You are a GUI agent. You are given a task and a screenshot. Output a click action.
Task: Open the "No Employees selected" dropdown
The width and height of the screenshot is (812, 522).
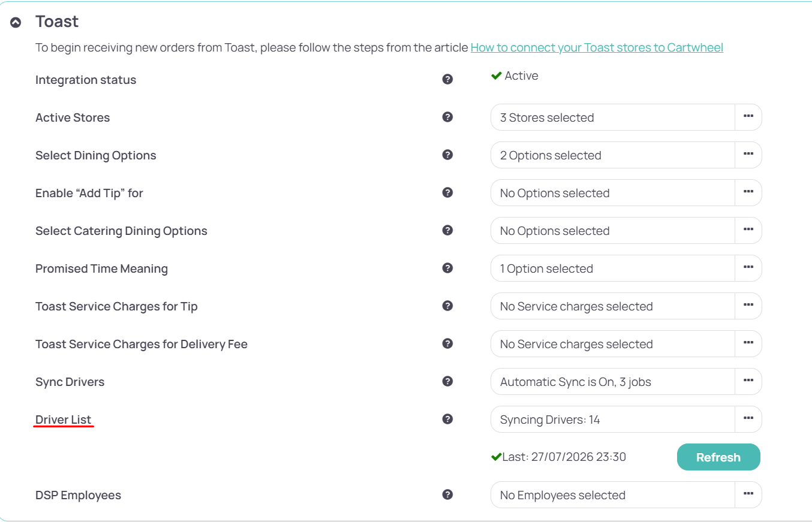coord(613,494)
